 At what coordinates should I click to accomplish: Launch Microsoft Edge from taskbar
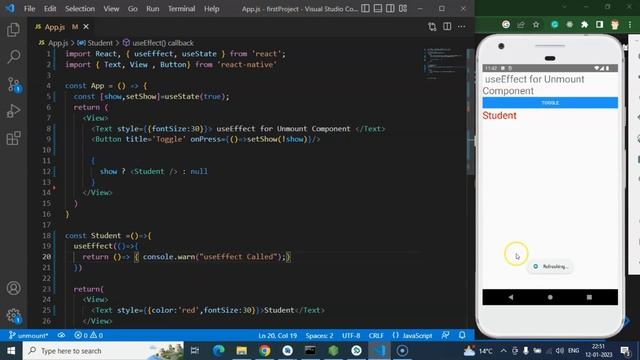coord(218,351)
